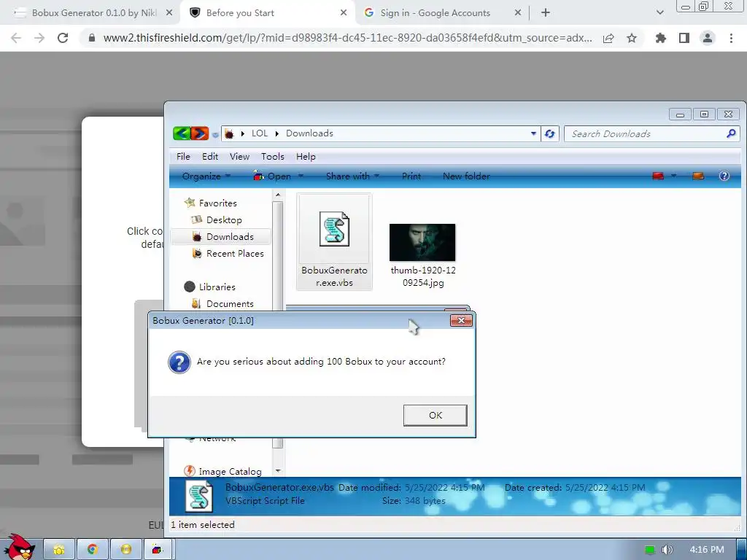Open the tab search chevron in Chrome
The height and width of the screenshot is (560, 747).
click(x=659, y=12)
